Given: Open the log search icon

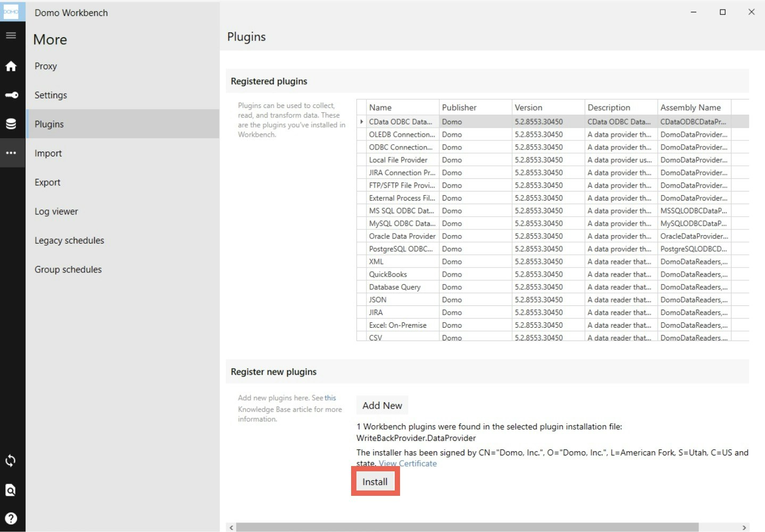Looking at the screenshot, I should 11,490.
